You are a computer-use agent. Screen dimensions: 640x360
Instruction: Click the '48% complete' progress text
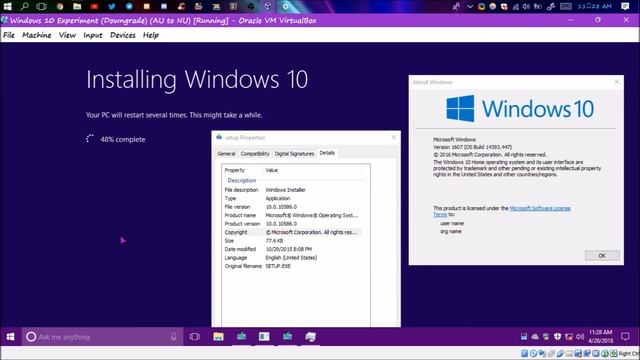click(123, 139)
